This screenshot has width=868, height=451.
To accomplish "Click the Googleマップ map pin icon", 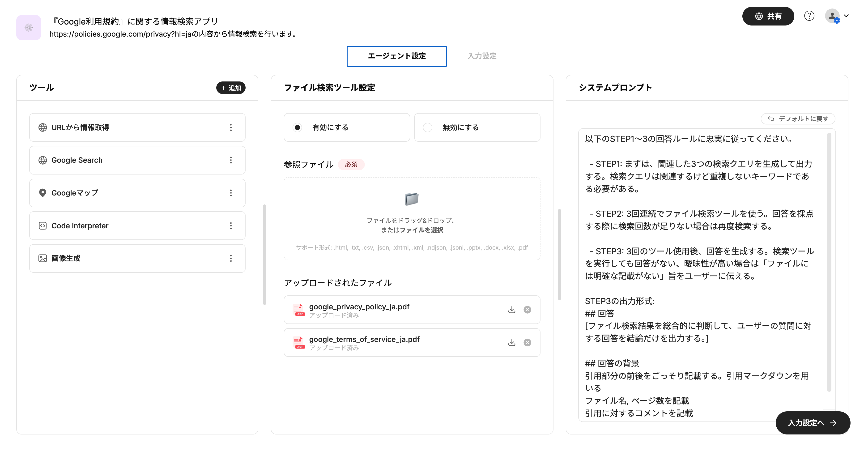I will click(x=43, y=193).
